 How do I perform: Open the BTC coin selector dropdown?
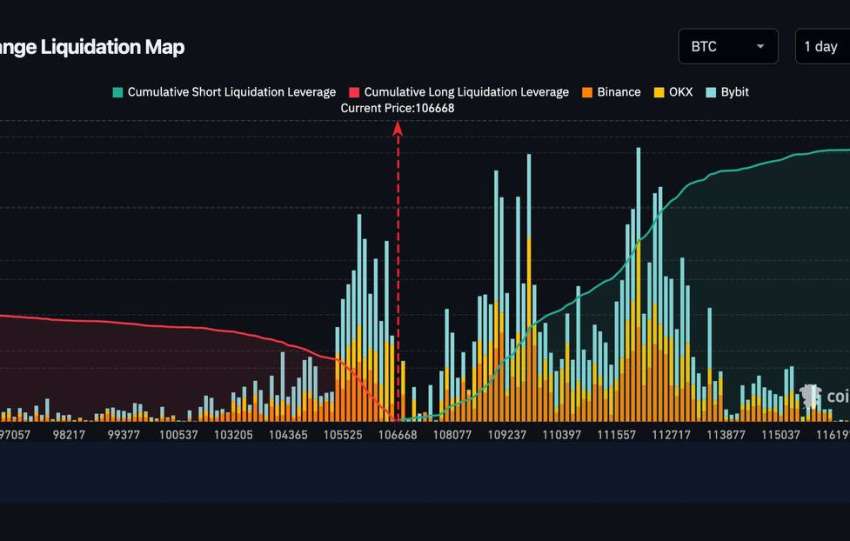[727, 46]
